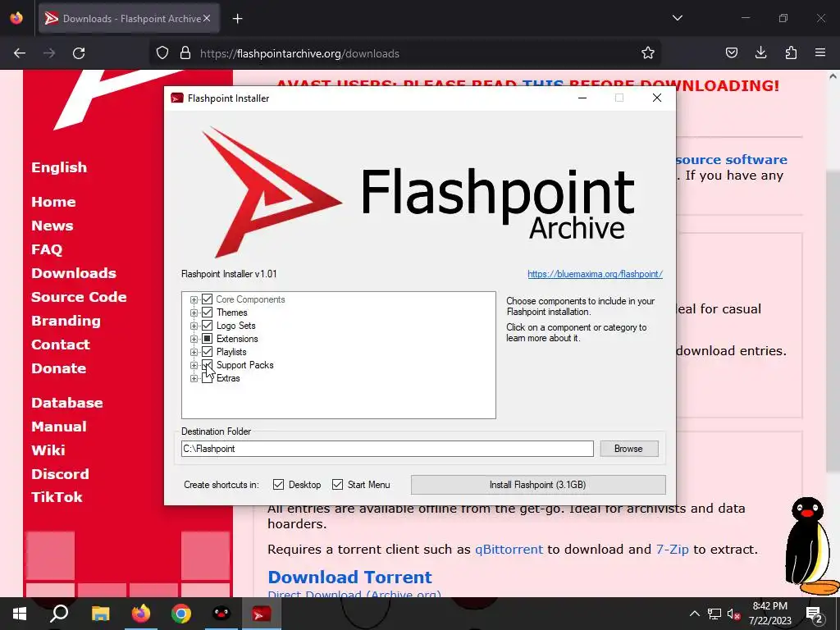Reload the page in Firefox

[79, 53]
